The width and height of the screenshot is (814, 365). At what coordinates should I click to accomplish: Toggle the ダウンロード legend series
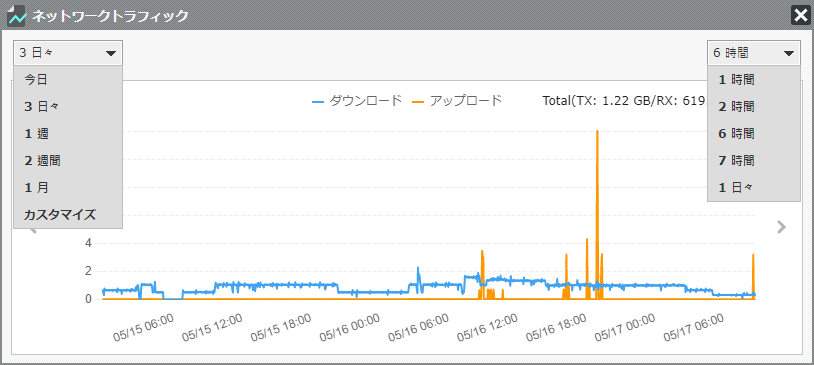pyautogui.click(x=357, y=101)
